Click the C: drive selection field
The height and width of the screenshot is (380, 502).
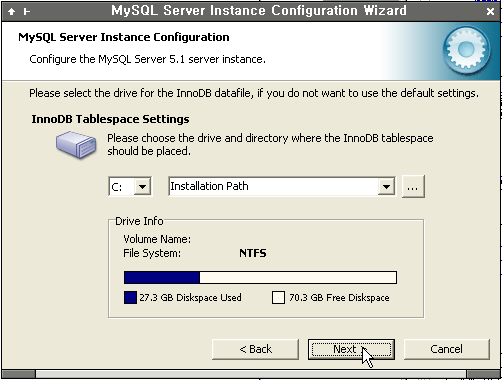click(130, 186)
